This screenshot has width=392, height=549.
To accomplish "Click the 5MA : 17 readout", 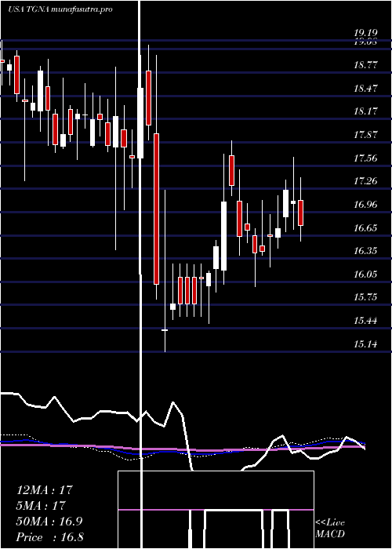I will coord(42,505).
